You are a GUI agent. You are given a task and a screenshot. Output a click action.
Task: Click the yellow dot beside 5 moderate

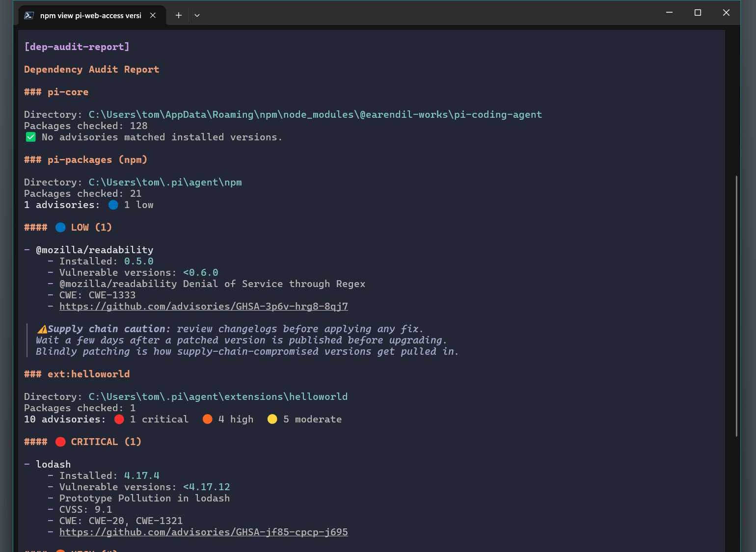tap(272, 419)
